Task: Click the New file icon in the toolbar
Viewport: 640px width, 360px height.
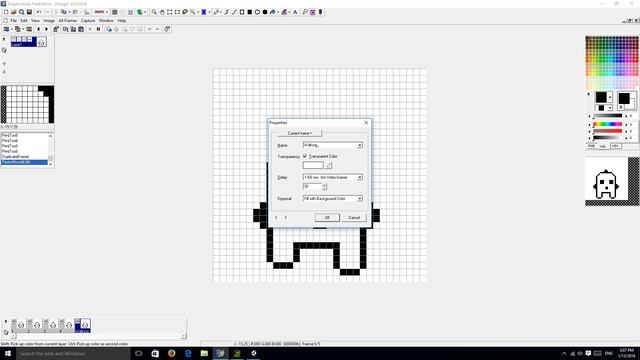Action: pos(6,12)
